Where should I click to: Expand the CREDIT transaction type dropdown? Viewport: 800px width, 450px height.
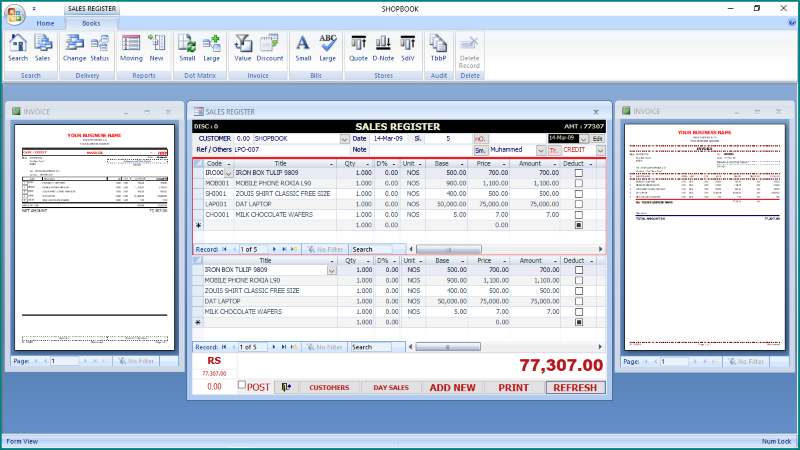pos(601,151)
